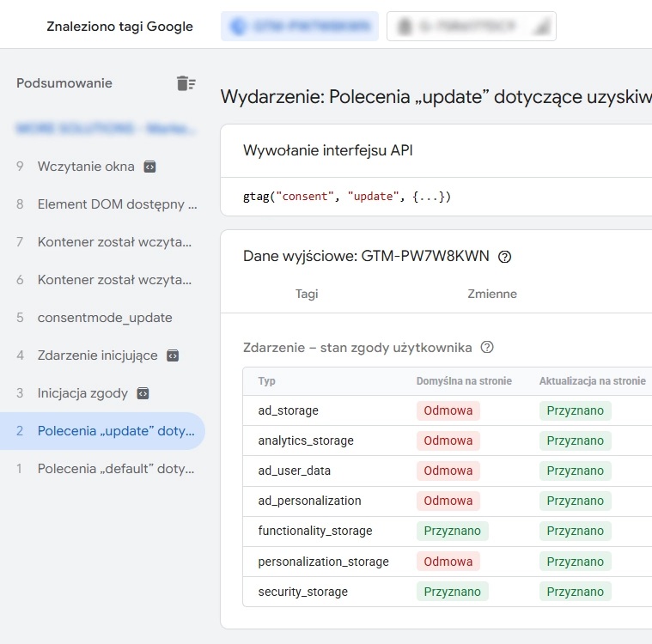
Task: Expand the gtag consent update code arguments
Action: tap(427, 197)
